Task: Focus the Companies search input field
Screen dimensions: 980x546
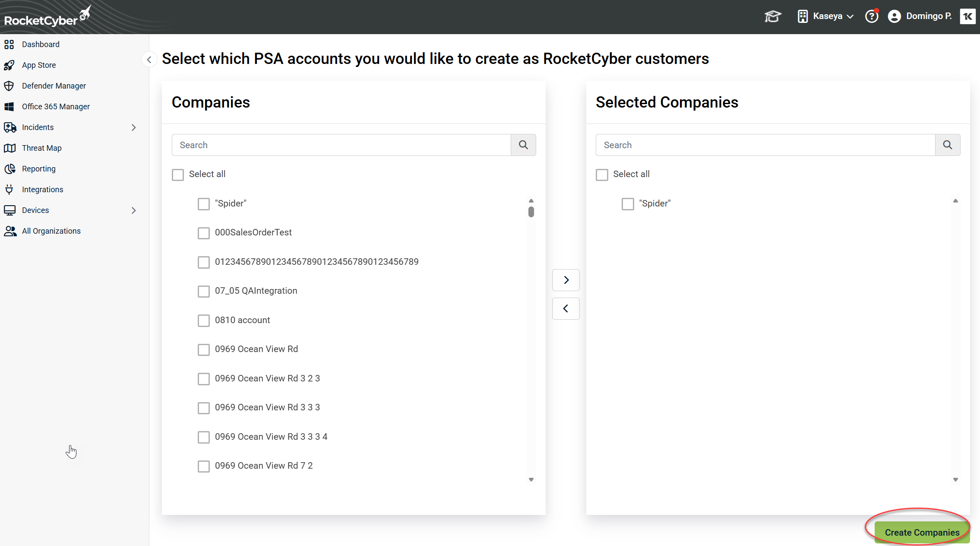Action: click(x=341, y=145)
